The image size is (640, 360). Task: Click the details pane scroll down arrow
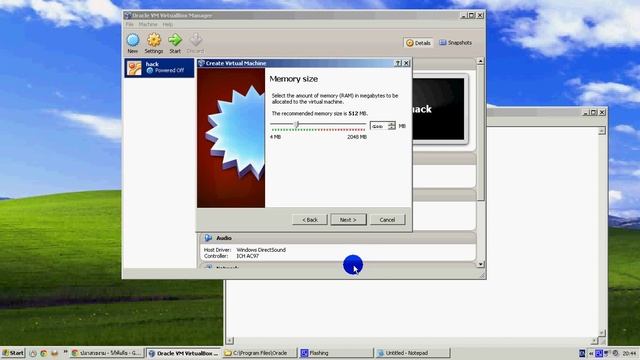[480, 264]
